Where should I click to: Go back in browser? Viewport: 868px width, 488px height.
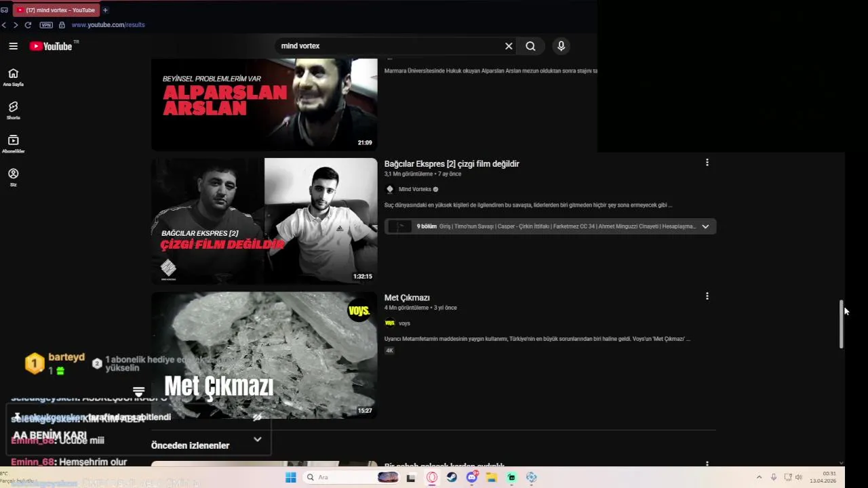pos(4,25)
